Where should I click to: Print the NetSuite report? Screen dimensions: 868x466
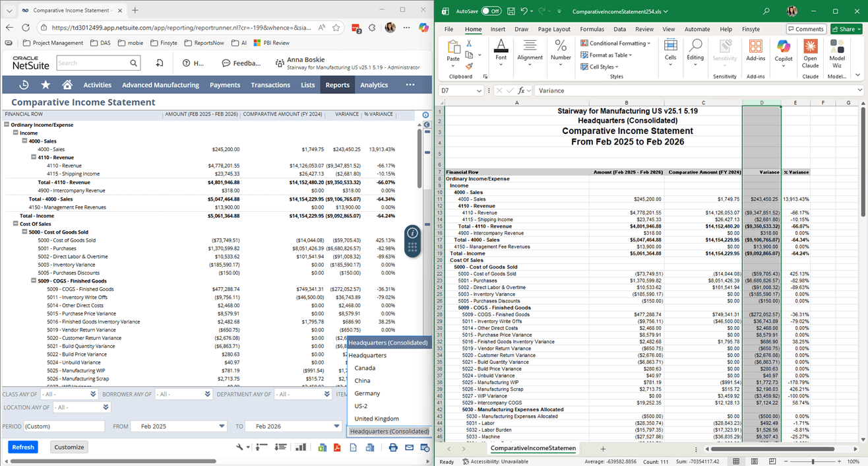(x=393, y=447)
